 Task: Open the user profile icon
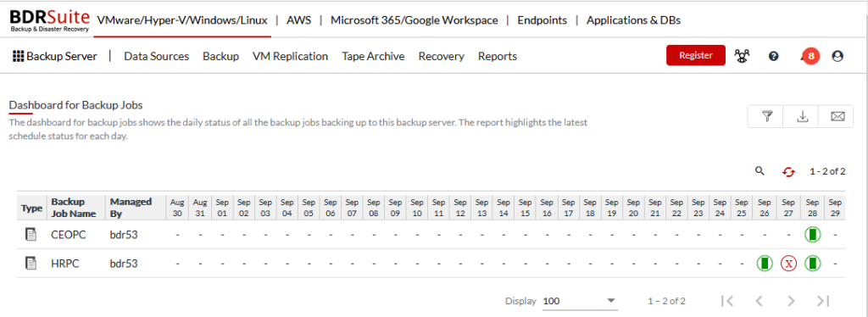[837, 56]
